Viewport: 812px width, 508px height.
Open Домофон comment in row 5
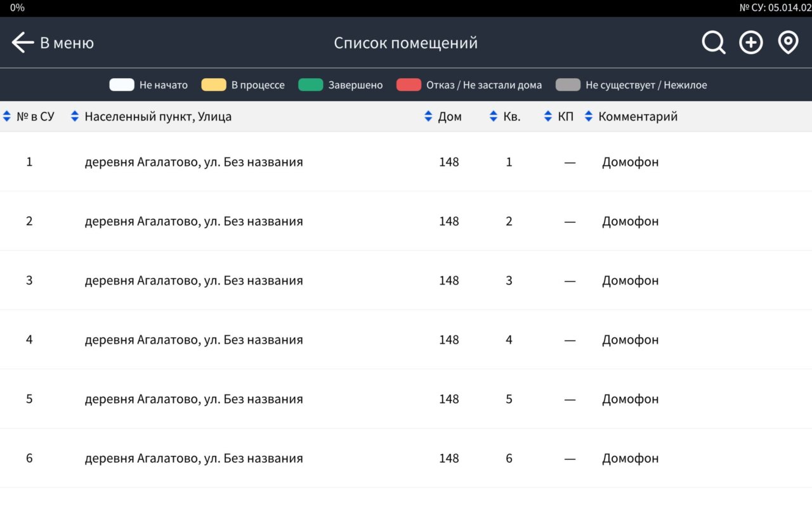[x=630, y=399]
